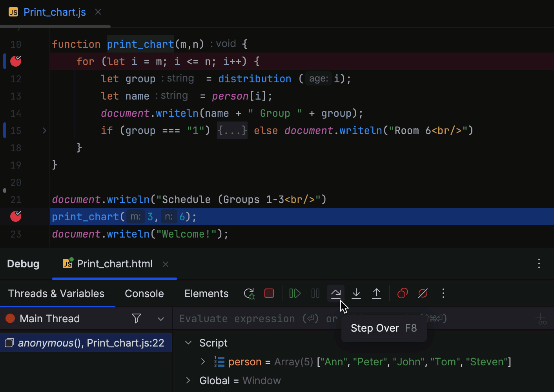Click the Step Out arrow icon
Viewport: 554px width, 392px height.
coord(377,294)
